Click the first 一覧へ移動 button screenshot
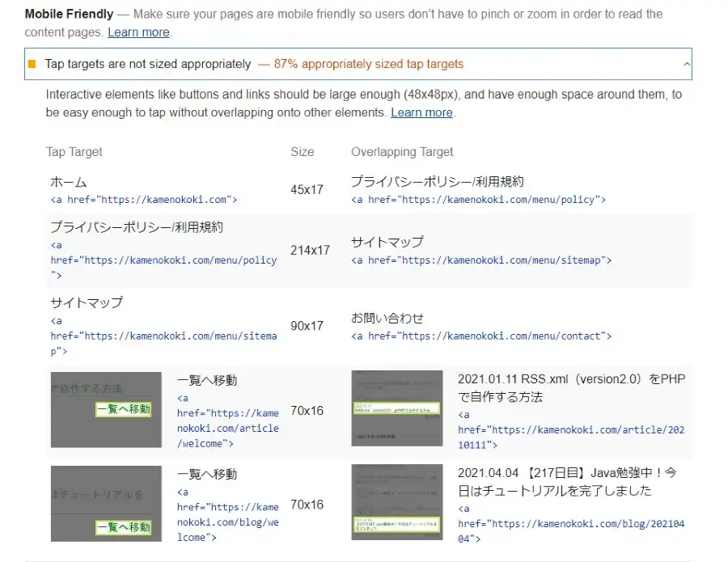 pyautogui.click(x=105, y=410)
